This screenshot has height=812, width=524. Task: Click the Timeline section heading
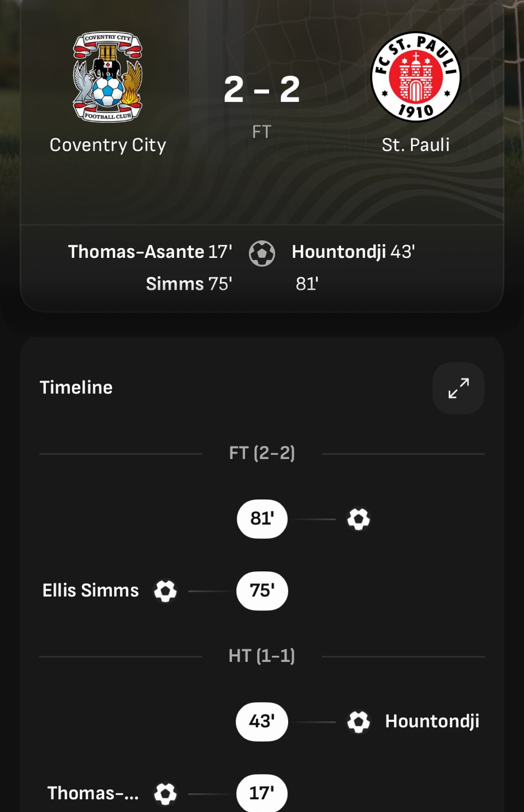(x=76, y=387)
